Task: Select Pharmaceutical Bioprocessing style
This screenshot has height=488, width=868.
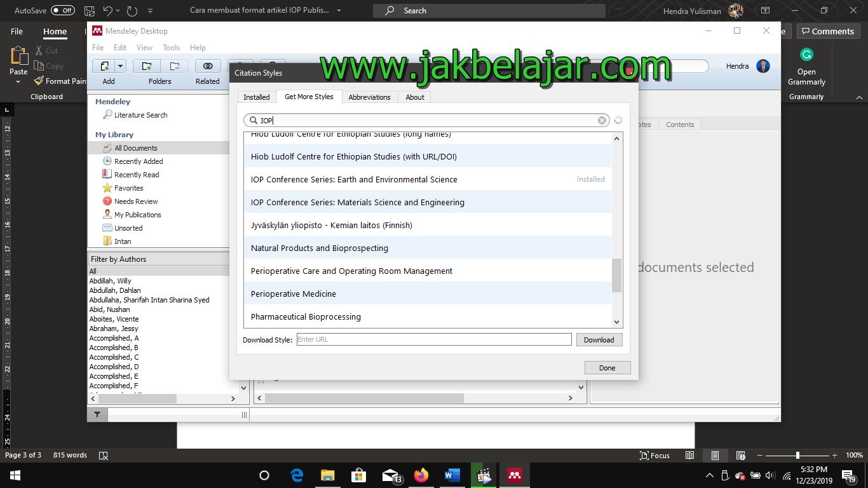Action: click(x=428, y=316)
